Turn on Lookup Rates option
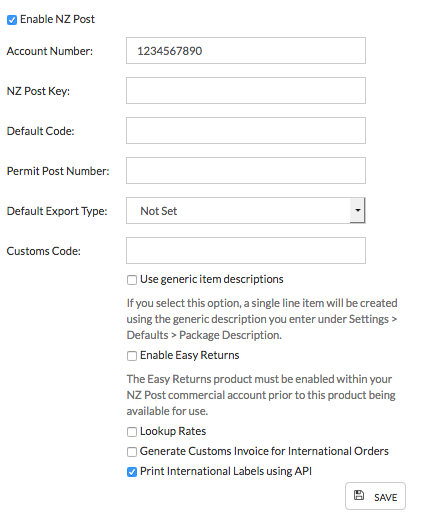 (x=132, y=432)
